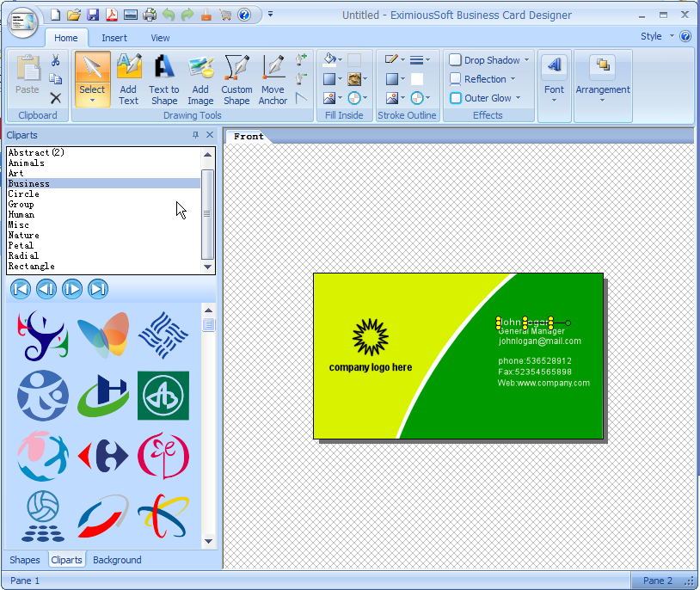The width and height of the screenshot is (700, 590).
Task: Customize quick access toolbar dropdown arrow
Action: click(270, 15)
